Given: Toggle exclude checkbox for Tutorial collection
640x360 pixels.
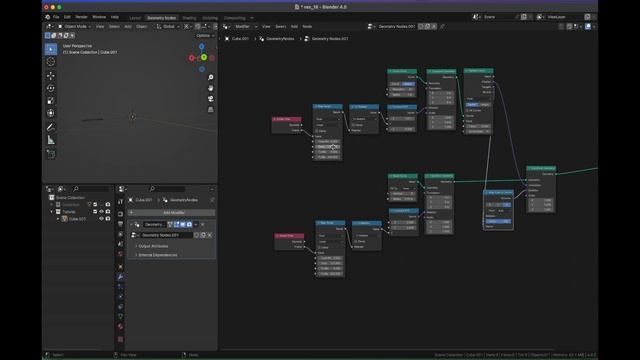Looking at the screenshot, I should click(95, 212).
